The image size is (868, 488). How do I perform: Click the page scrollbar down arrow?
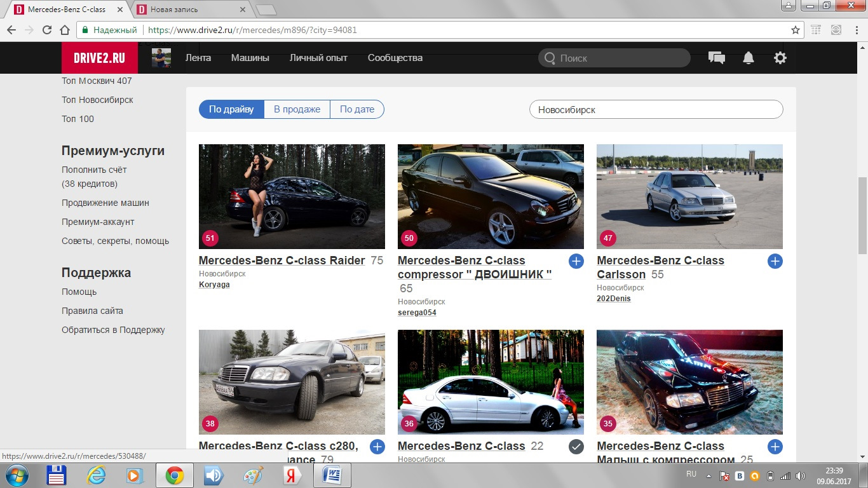tap(862, 457)
